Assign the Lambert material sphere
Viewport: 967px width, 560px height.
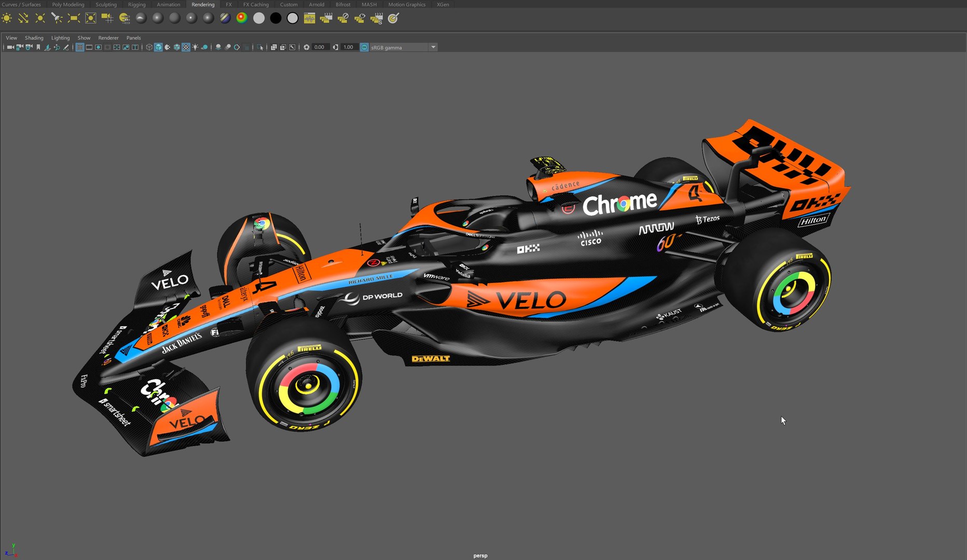175,18
